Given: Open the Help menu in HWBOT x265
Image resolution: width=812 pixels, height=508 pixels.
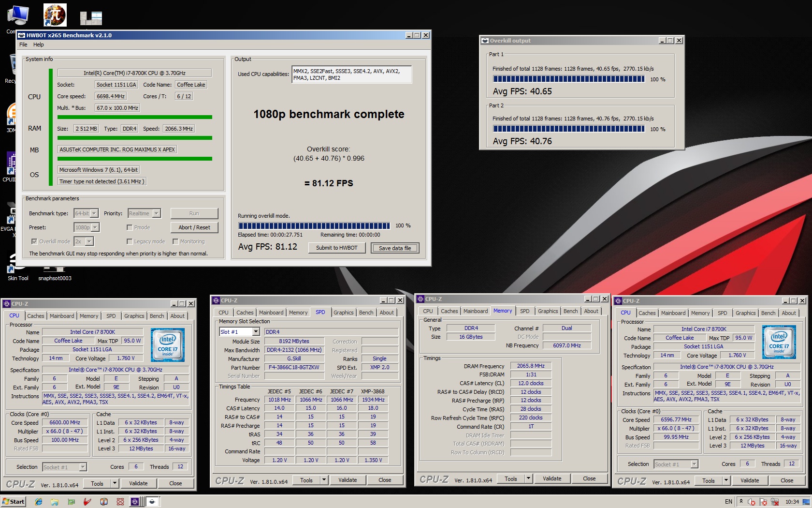Looking at the screenshot, I should pos(38,45).
